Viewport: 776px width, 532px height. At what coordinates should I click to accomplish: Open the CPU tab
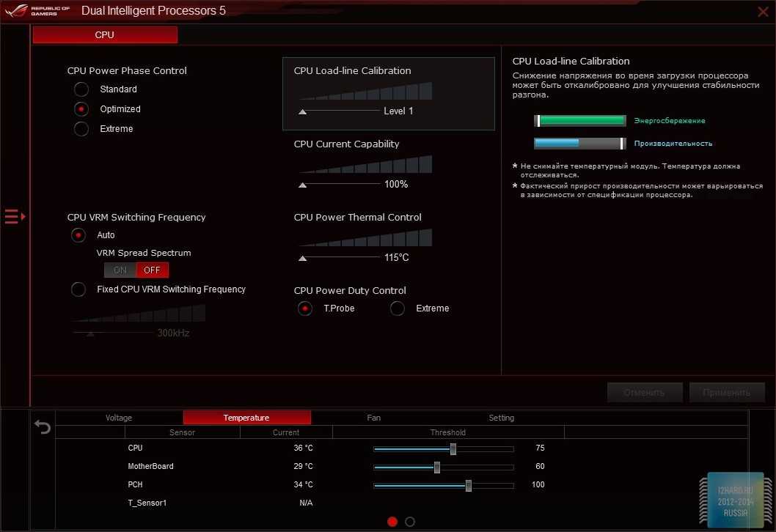(105, 34)
